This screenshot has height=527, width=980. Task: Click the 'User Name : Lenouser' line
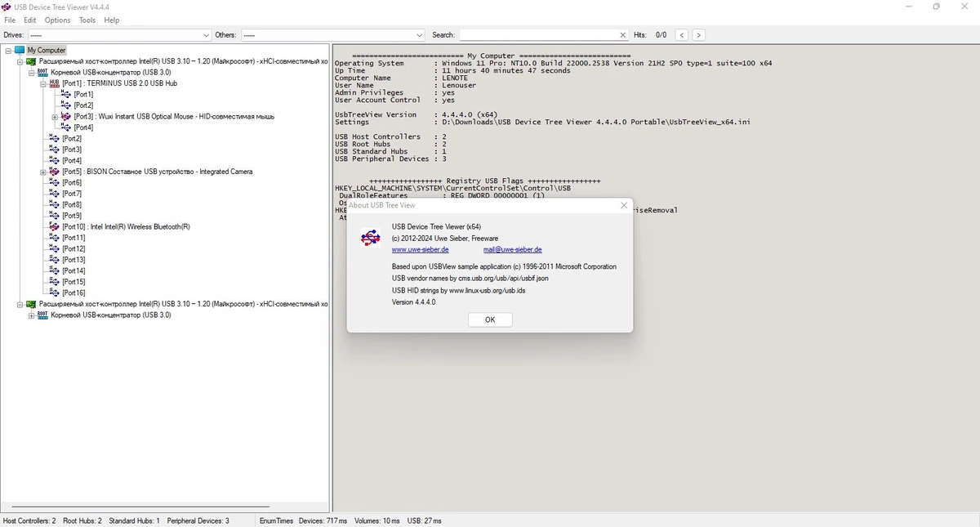coord(405,86)
